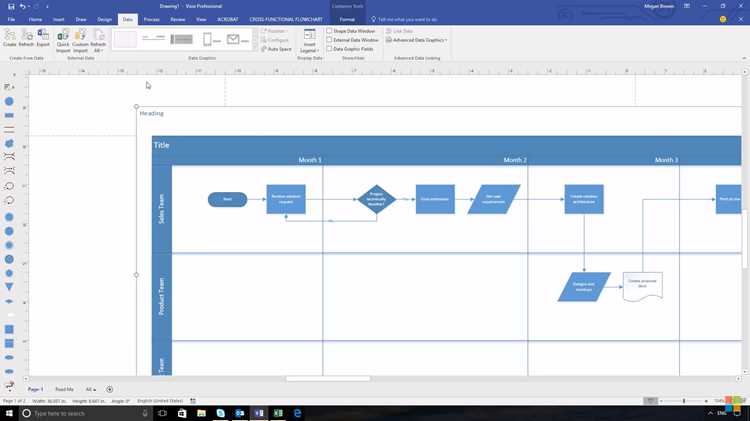Click the Save icon in quick access toolbar
The width and height of the screenshot is (750, 421).
tap(11, 6)
